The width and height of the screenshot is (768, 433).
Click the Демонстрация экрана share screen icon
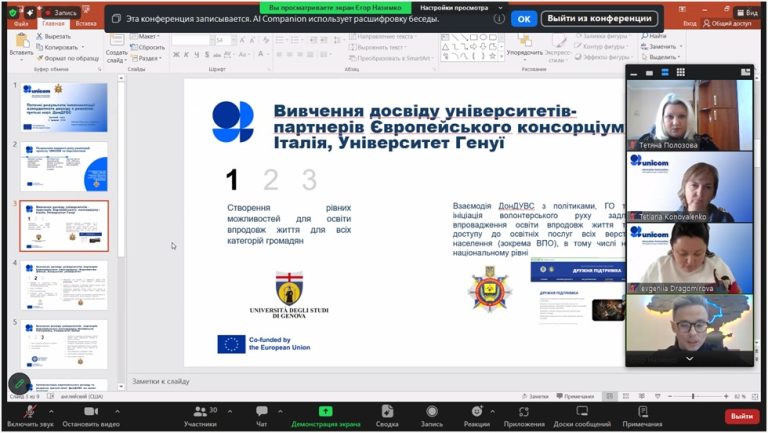pyautogui.click(x=325, y=411)
